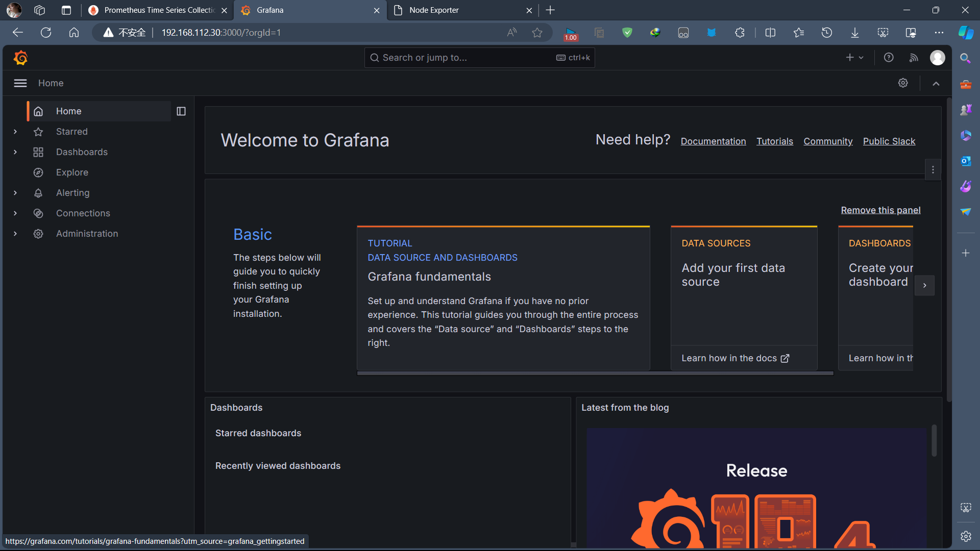Open the Explore compass item
980x551 pixels.
tap(72, 172)
